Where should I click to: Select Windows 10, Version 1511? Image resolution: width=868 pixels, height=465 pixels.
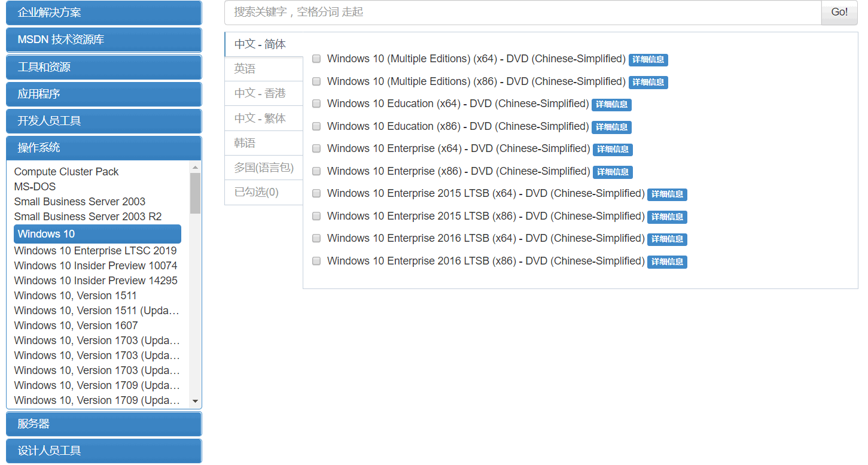[75, 296]
